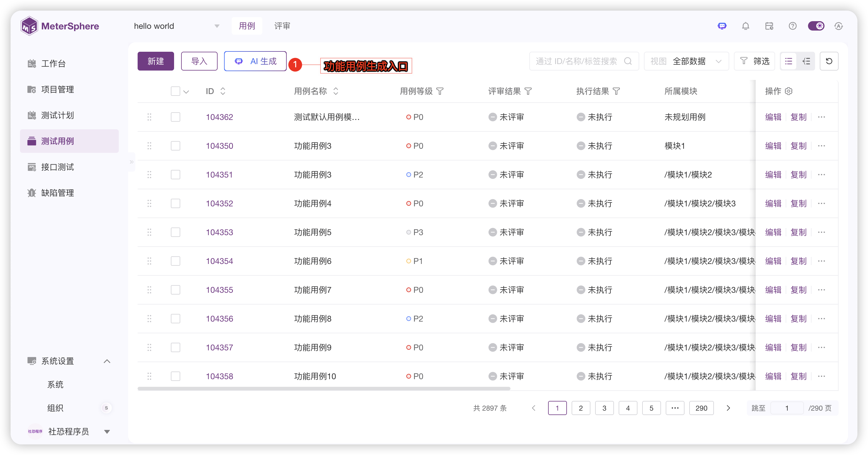Collapse the 系统设置 menu

tap(107, 361)
